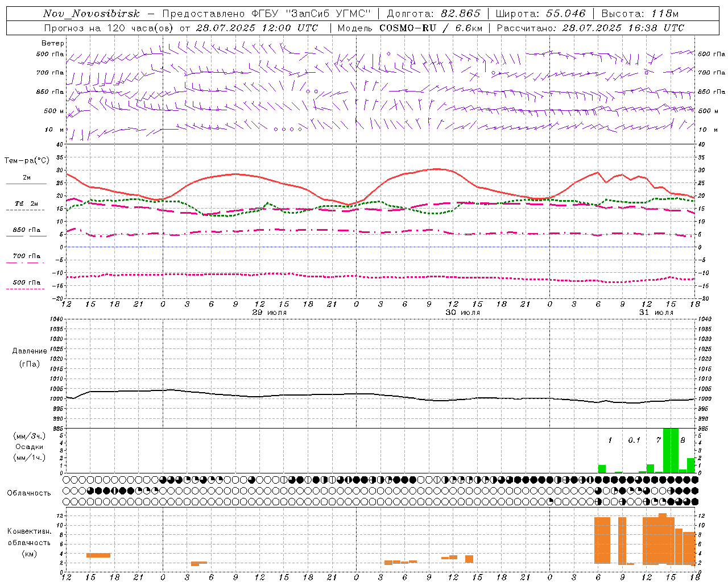Screen dimensions: 728x582
Task: Click the orange convective bar near 15 h, 28 July
Action: pos(98,555)
